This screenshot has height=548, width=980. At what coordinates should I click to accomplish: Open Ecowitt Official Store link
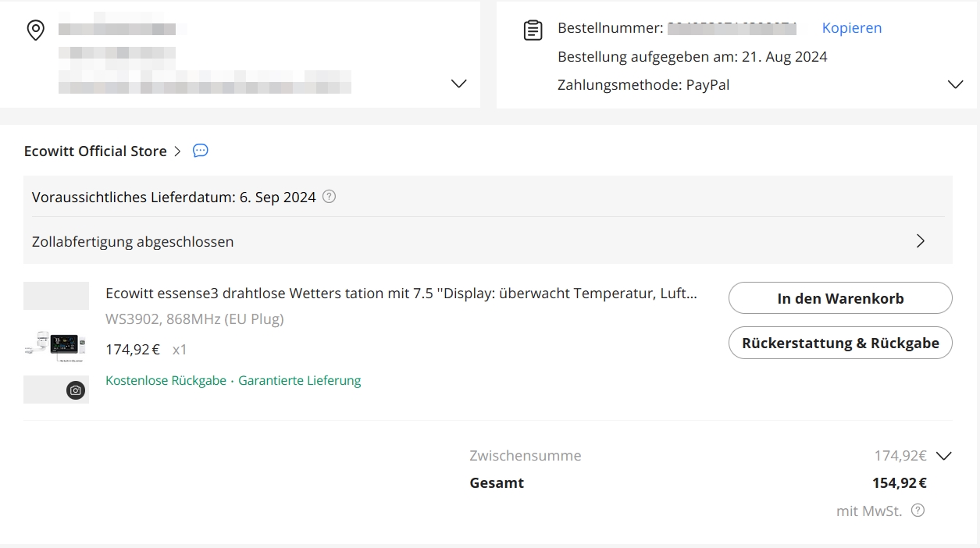[95, 151]
